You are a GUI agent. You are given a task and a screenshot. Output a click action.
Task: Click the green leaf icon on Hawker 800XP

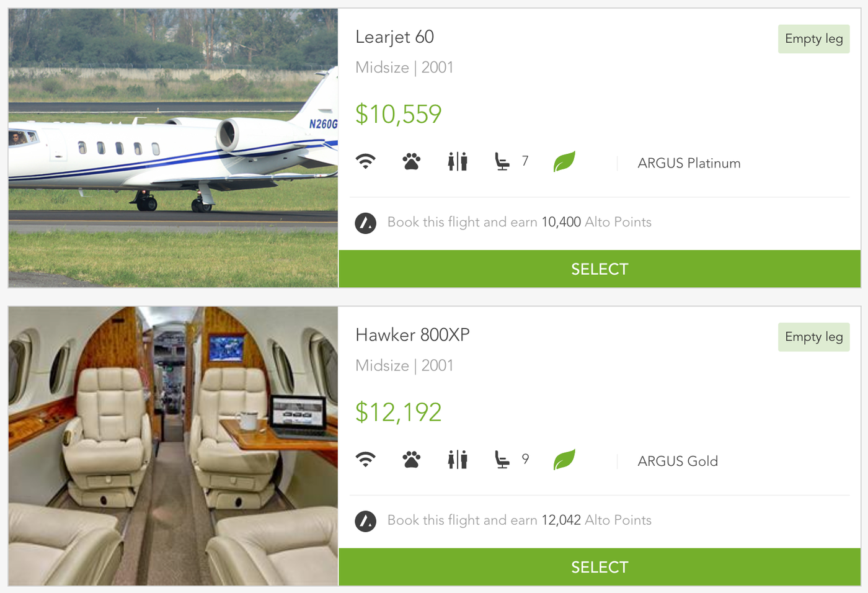tap(564, 460)
